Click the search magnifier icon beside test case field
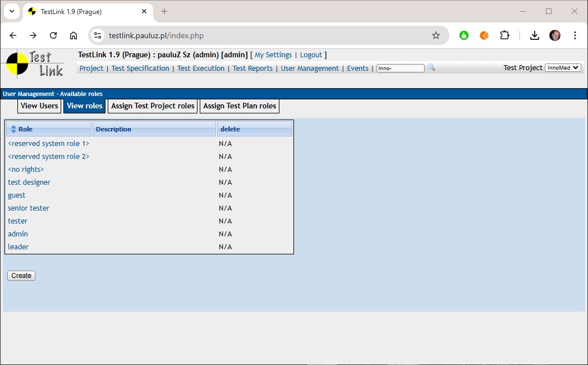The image size is (588, 365). 431,68
